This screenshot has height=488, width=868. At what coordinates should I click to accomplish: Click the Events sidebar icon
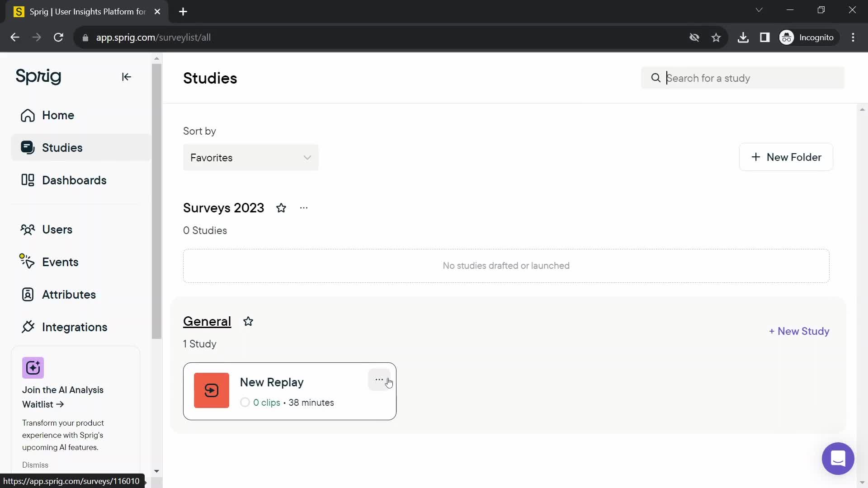point(28,262)
